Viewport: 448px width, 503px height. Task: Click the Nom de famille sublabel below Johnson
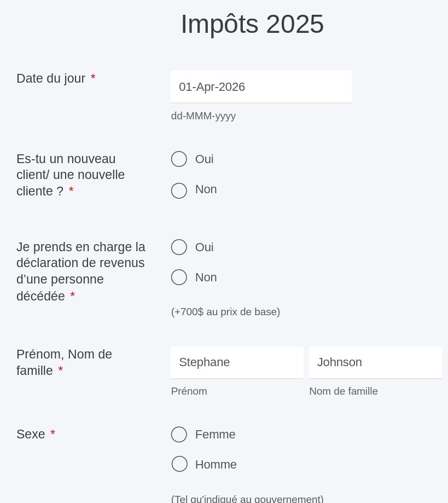(344, 391)
